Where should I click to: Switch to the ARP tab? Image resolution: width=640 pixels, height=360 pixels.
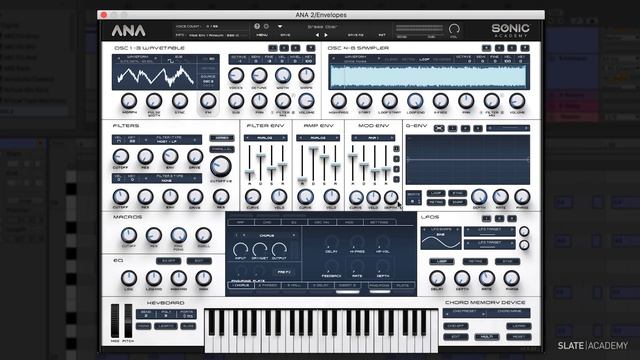tap(241, 222)
